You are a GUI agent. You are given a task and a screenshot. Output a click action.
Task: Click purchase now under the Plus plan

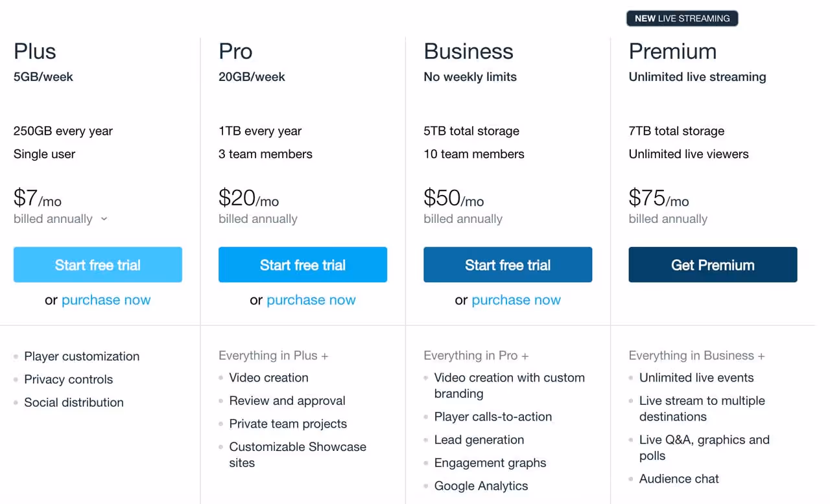tap(106, 300)
